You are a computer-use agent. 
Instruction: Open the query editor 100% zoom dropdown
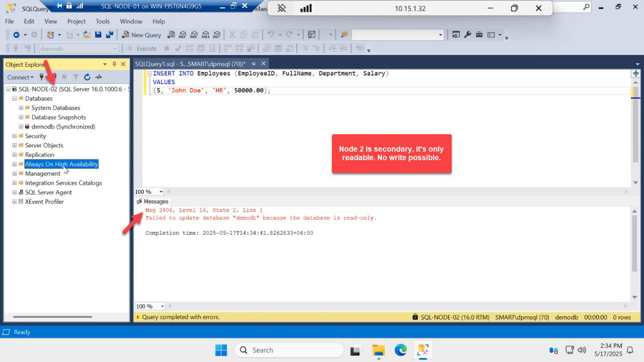click(161, 191)
